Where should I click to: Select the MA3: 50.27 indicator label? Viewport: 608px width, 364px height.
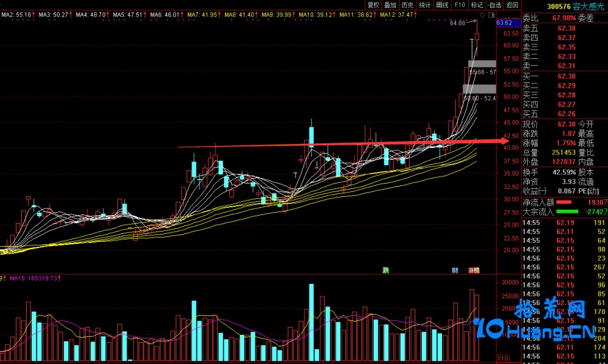55,15
